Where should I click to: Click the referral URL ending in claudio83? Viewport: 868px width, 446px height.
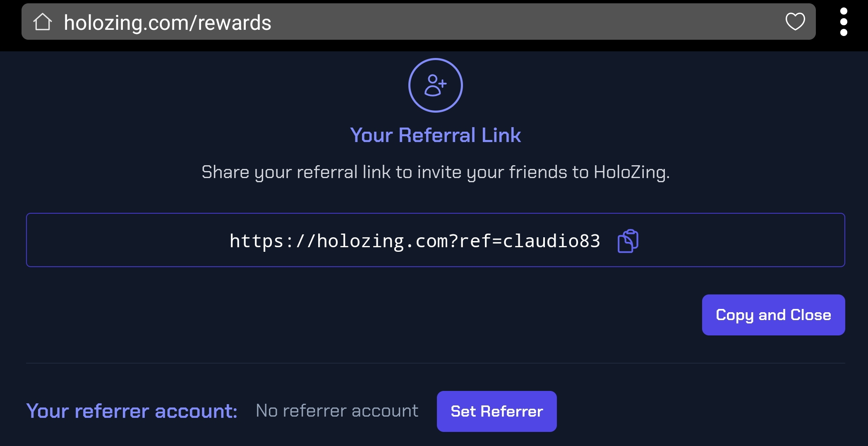coord(415,241)
